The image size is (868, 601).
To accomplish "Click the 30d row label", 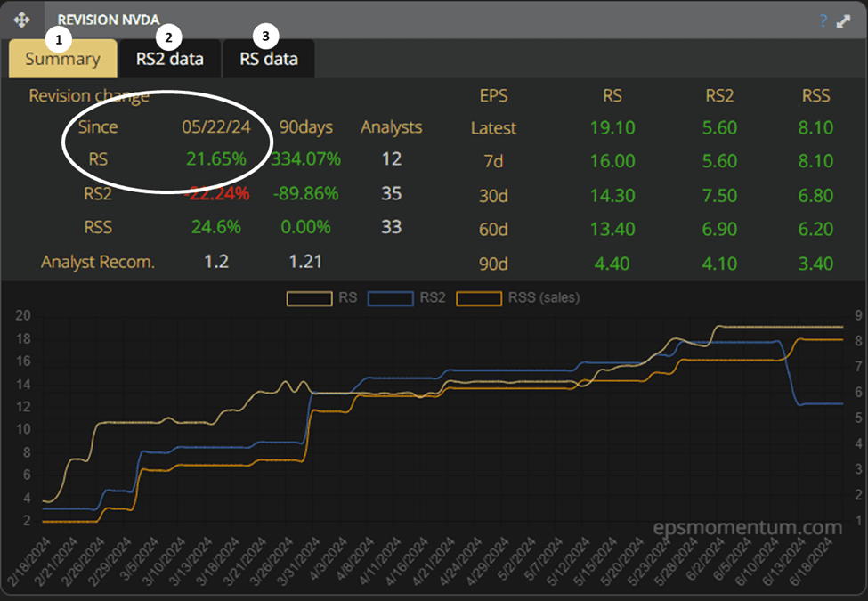I will click(x=494, y=195).
